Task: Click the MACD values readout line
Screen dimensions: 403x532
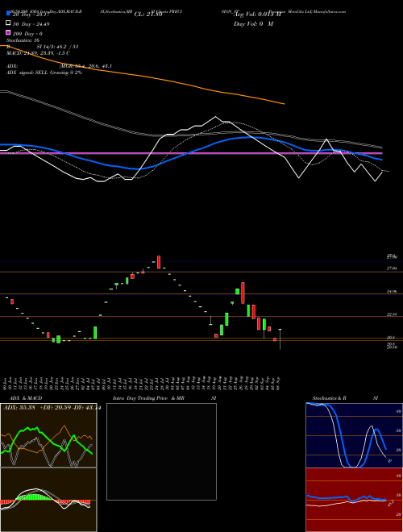Action: (38, 53)
